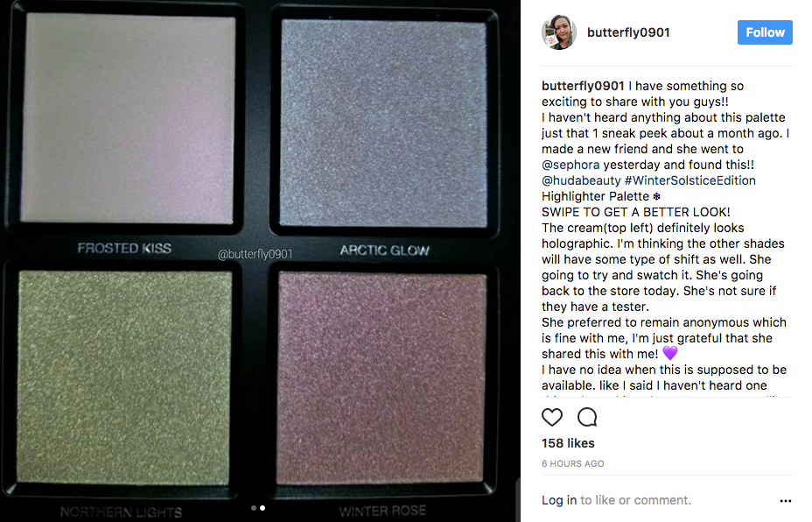Click the Log in link

(x=559, y=500)
